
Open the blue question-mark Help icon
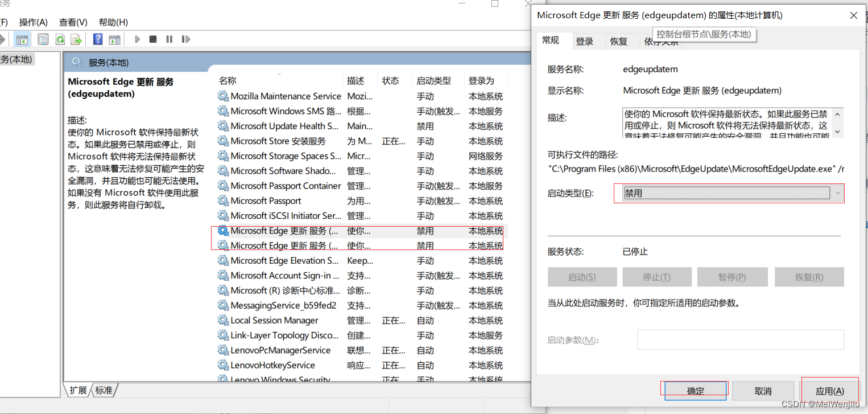pos(98,39)
